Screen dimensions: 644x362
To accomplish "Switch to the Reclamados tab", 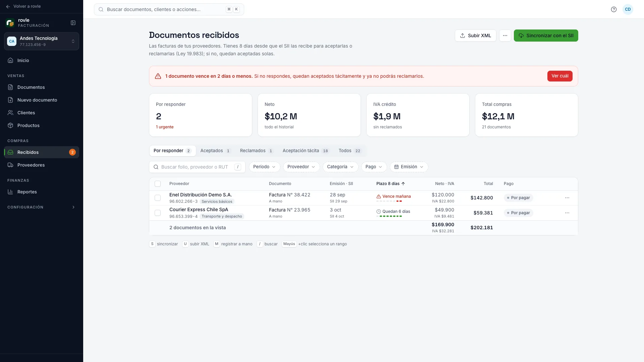I will [x=257, y=151].
